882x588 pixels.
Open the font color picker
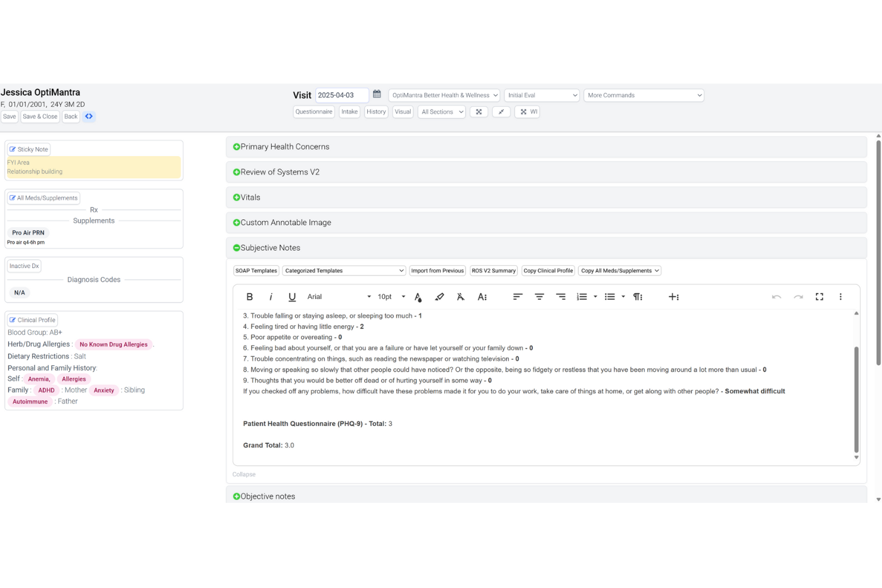pos(418,296)
